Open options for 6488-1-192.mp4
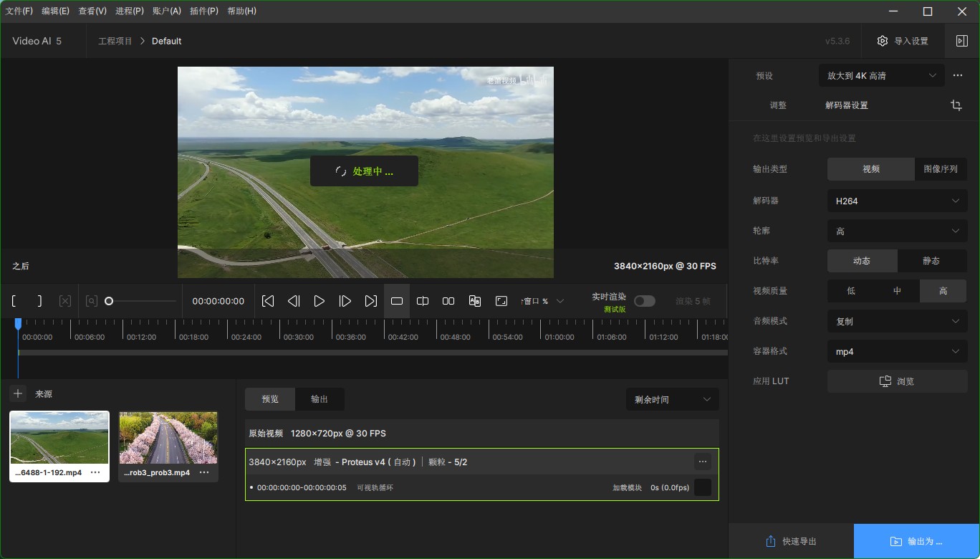980x559 pixels. point(95,472)
